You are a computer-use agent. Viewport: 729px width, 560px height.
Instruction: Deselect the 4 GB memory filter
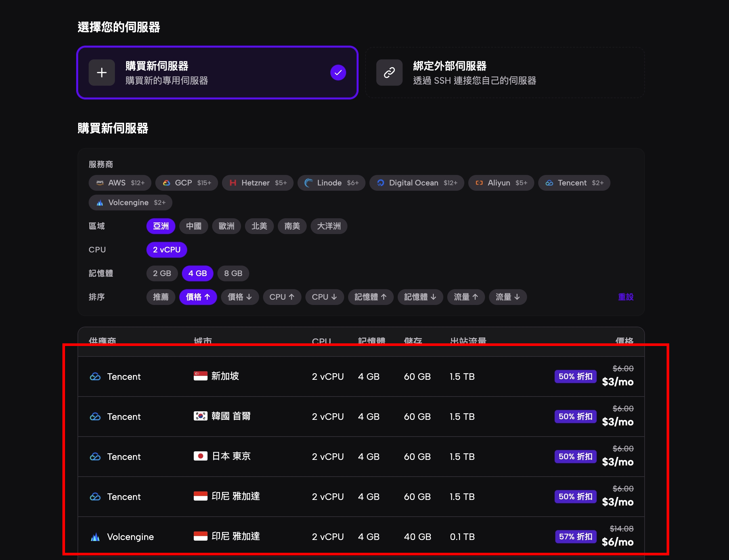pyautogui.click(x=197, y=273)
